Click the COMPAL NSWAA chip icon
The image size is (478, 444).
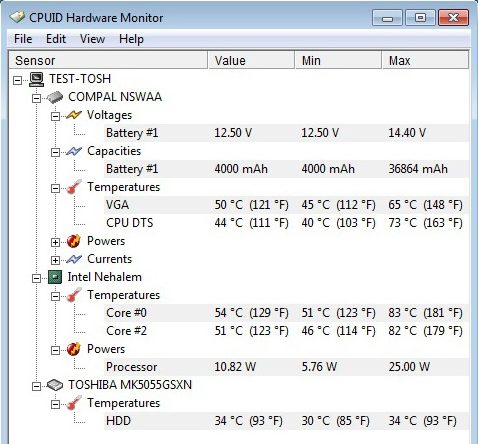[x=55, y=97]
